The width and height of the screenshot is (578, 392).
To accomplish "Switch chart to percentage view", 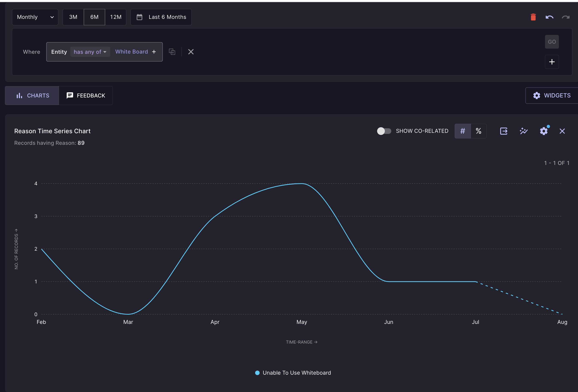I will (x=478, y=131).
